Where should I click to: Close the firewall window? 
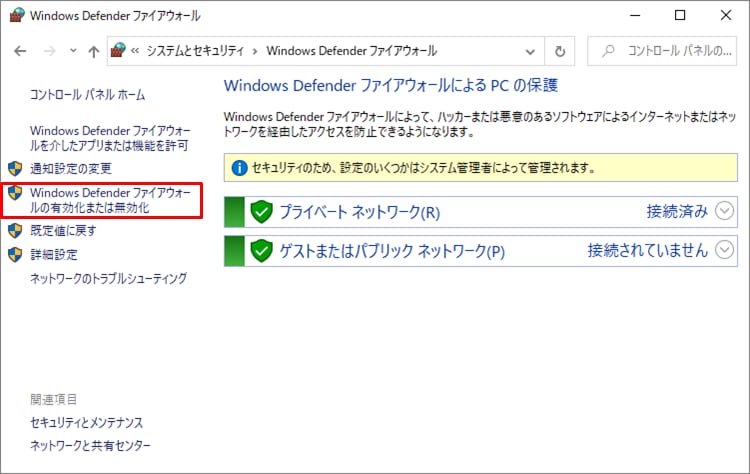tap(726, 15)
